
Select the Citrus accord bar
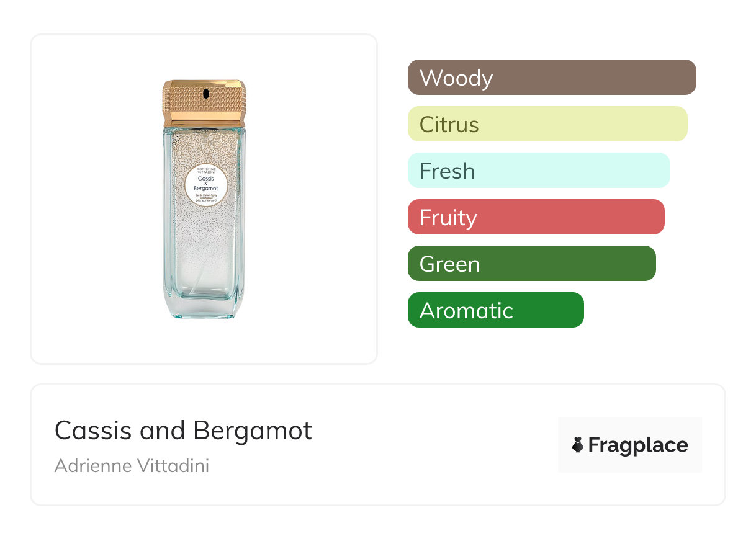tap(547, 124)
